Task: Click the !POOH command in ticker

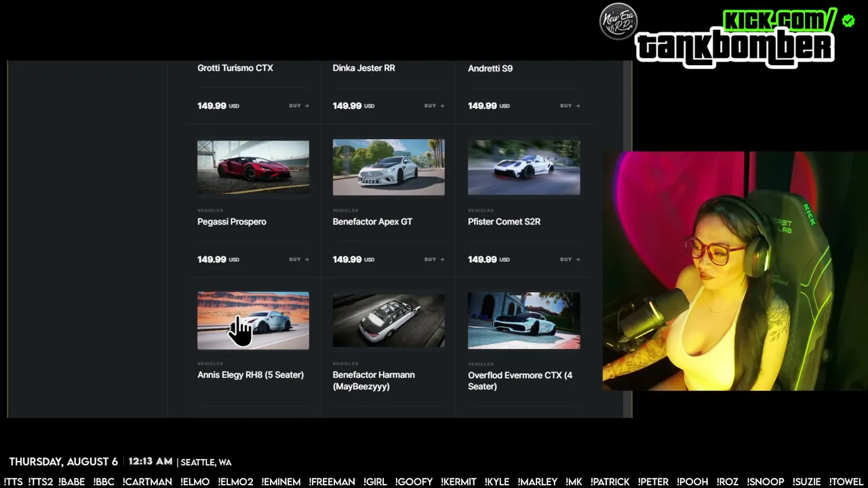Action: click(x=692, y=482)
